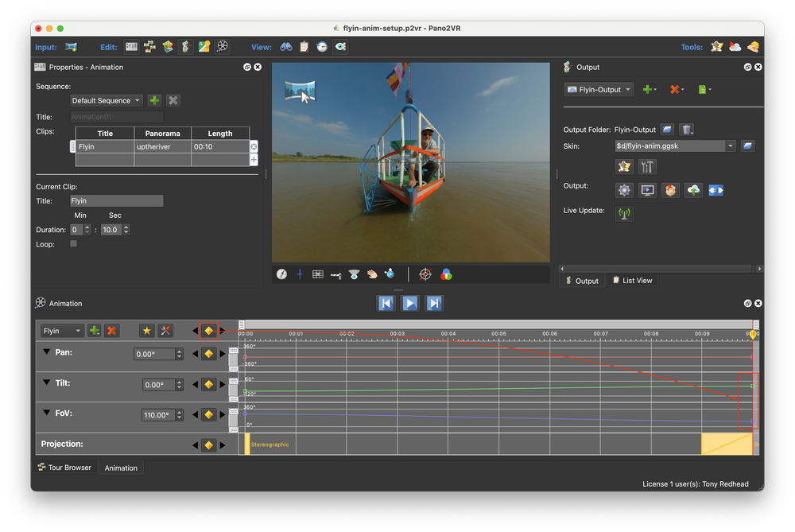This screenshot has width=795, height=532.
Task: Jump to the animation start button
Action: point(386,303)
